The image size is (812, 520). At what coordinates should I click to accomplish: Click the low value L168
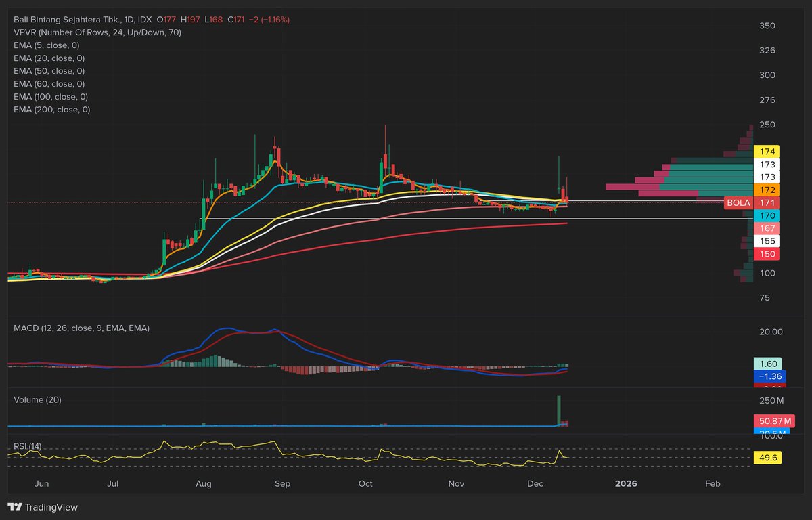213,20
